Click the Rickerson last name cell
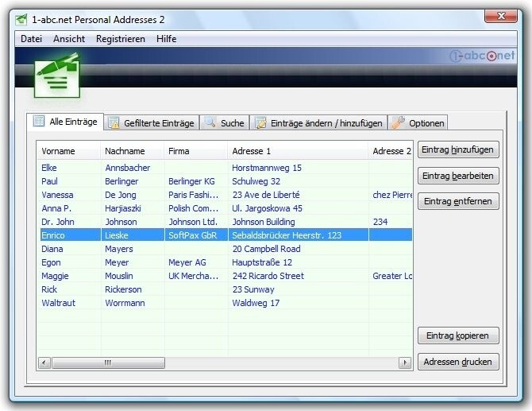Screen dimensions: 532x411 (123, 289)
